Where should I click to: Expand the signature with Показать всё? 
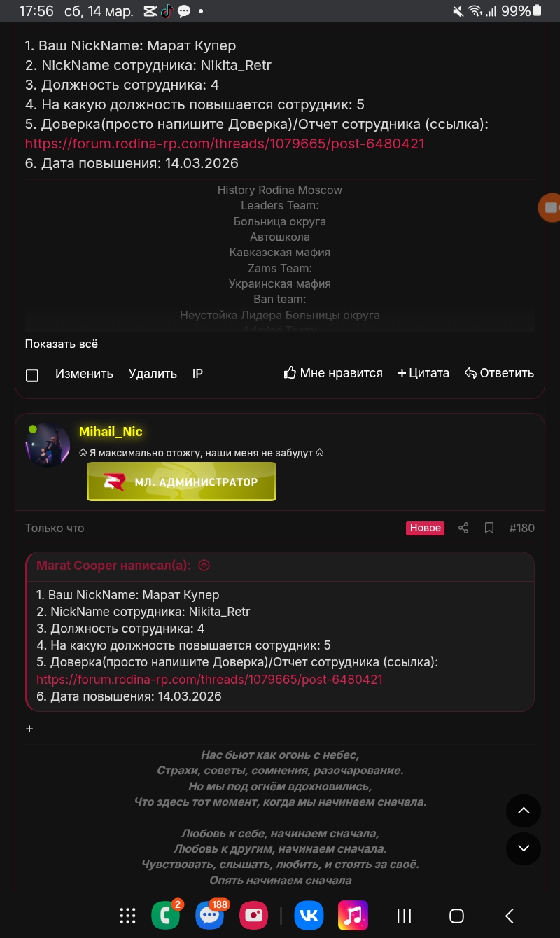pos(62,344)
